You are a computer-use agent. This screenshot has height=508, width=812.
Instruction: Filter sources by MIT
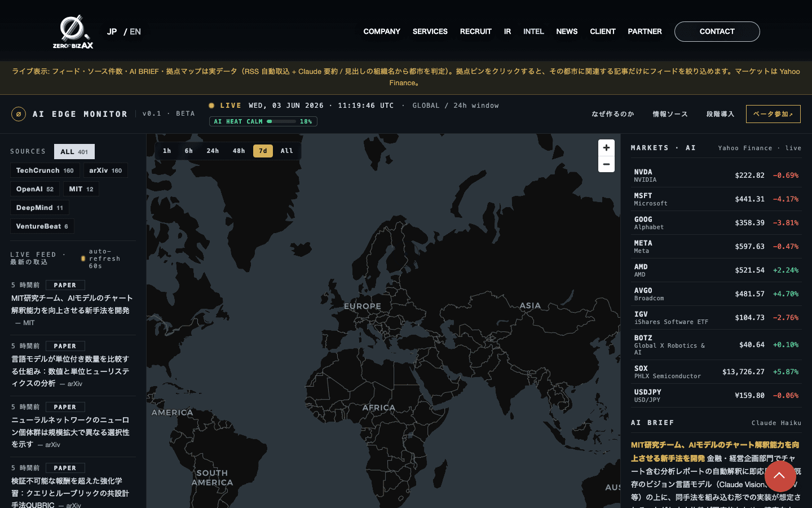(x=81, y=189)
